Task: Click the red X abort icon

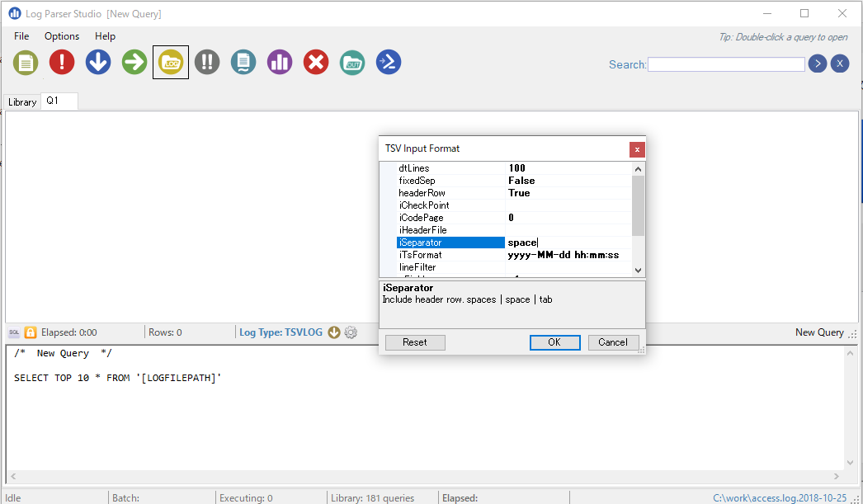Action: click(316, 62)
